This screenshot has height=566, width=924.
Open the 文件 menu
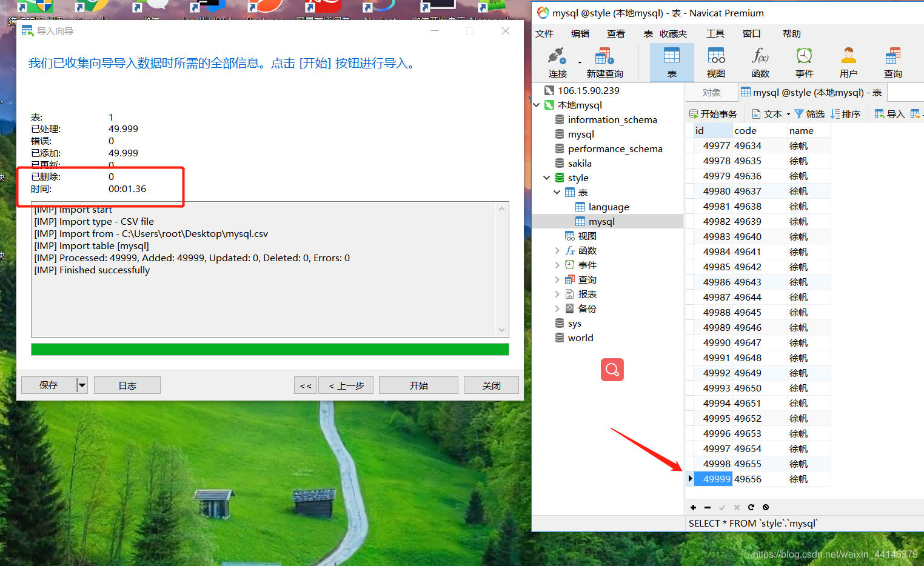click(544, 33)
